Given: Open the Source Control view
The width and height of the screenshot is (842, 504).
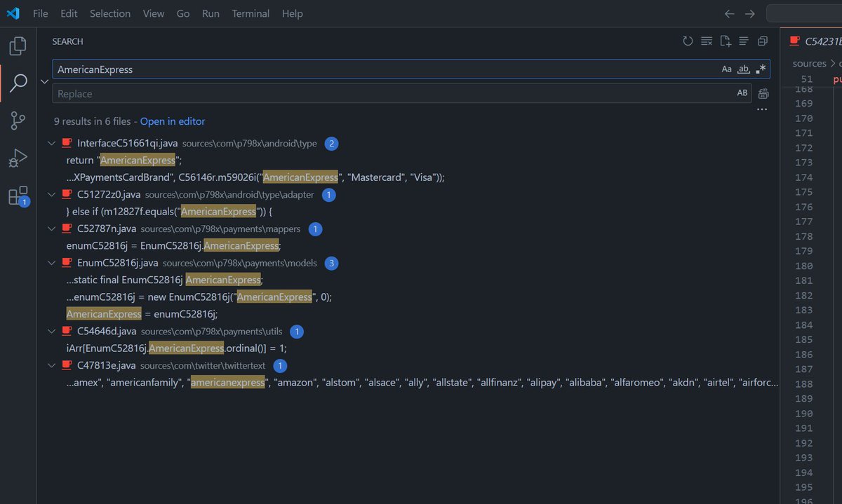Looking at the screenshot, I should 18,121.
